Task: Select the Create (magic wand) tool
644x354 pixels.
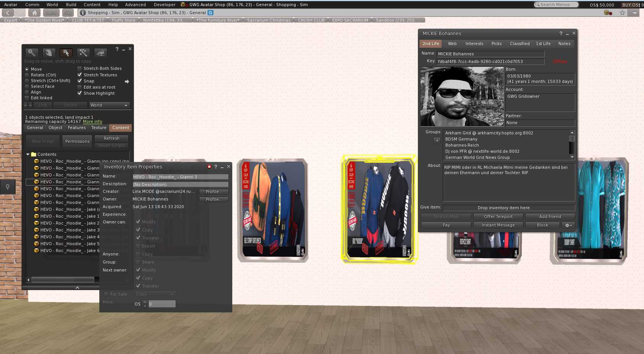Action: 83,53
